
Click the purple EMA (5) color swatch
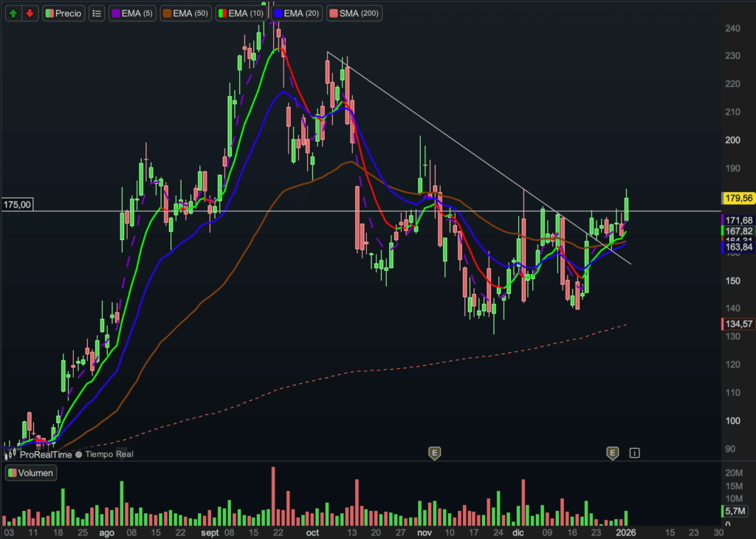(x=116, y=13)
